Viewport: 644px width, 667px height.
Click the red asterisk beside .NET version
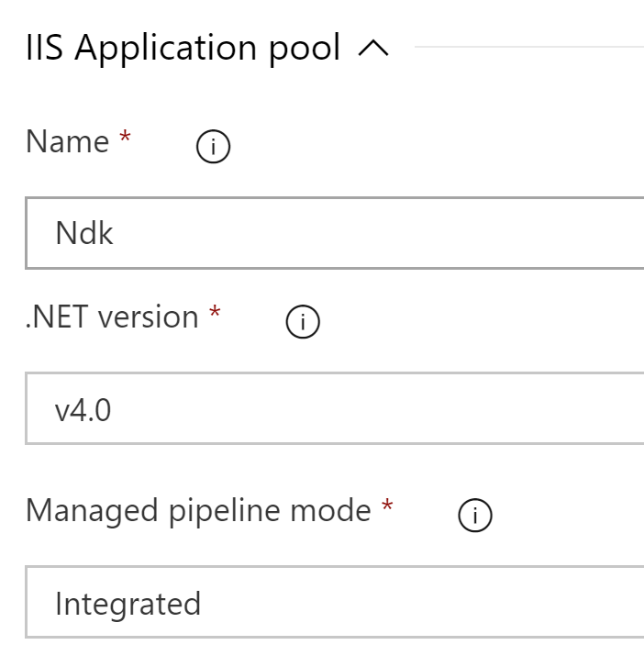point(215,313)
